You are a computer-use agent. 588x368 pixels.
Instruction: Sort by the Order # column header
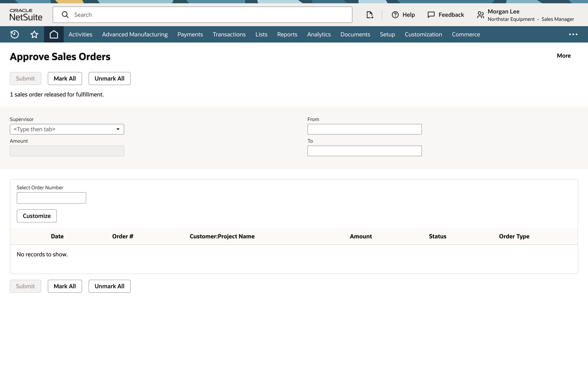[123, 236]
